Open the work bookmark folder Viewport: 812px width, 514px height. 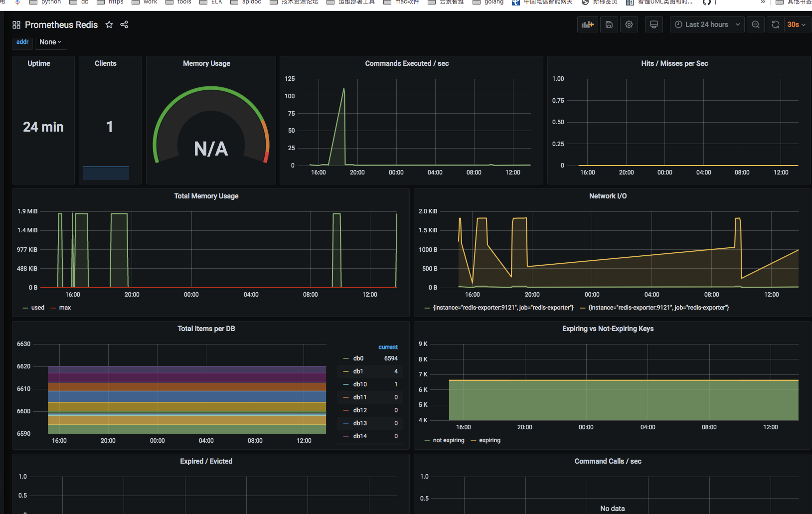tap(145, 2)
